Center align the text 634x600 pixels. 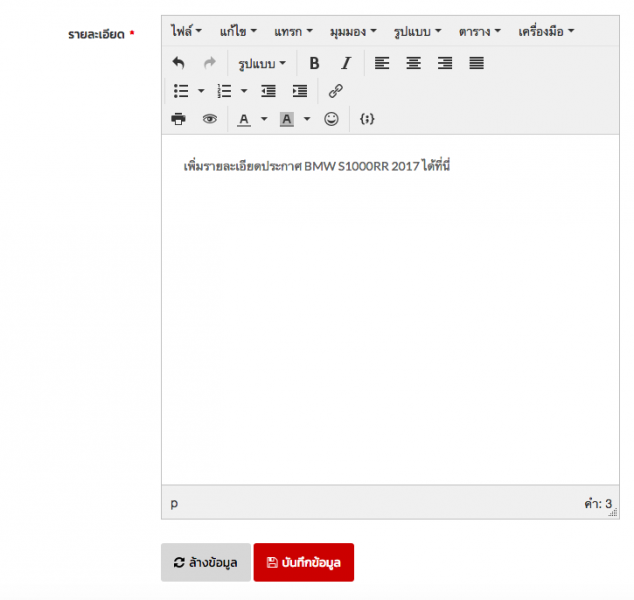[413, 63]
